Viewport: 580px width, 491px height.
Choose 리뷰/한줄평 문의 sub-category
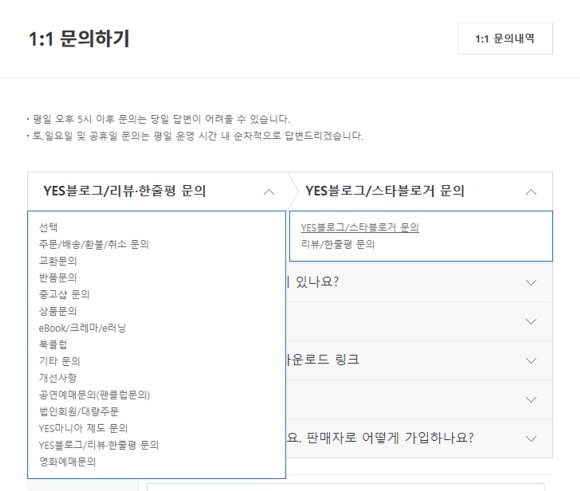click(338, 244)
